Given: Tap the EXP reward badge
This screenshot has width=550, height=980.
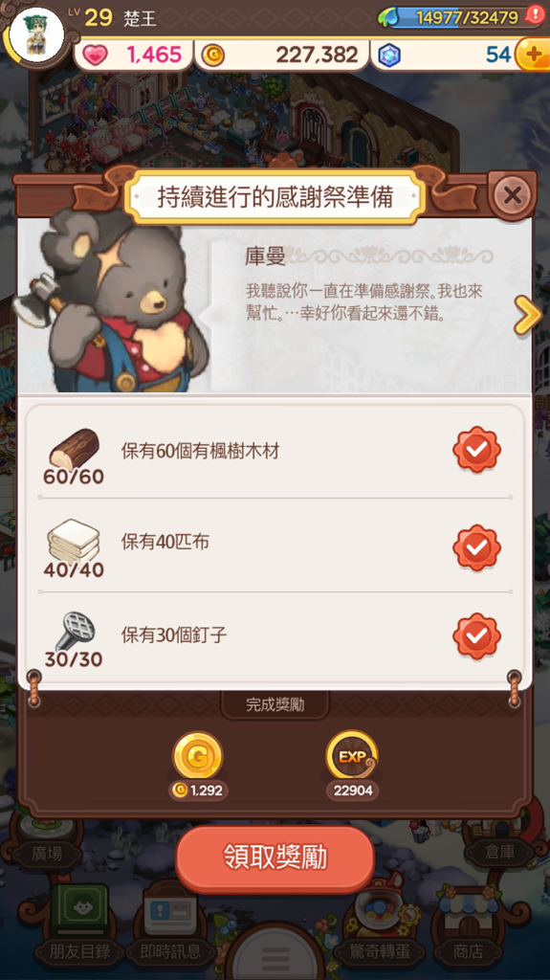Looking at the screenshot, I should click(x=352, y=756).
